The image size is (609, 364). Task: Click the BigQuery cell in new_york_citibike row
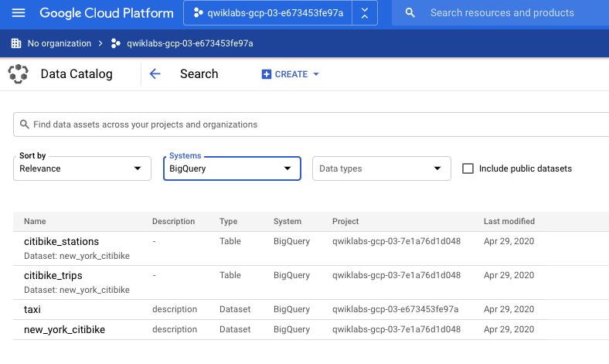(291, 329)
